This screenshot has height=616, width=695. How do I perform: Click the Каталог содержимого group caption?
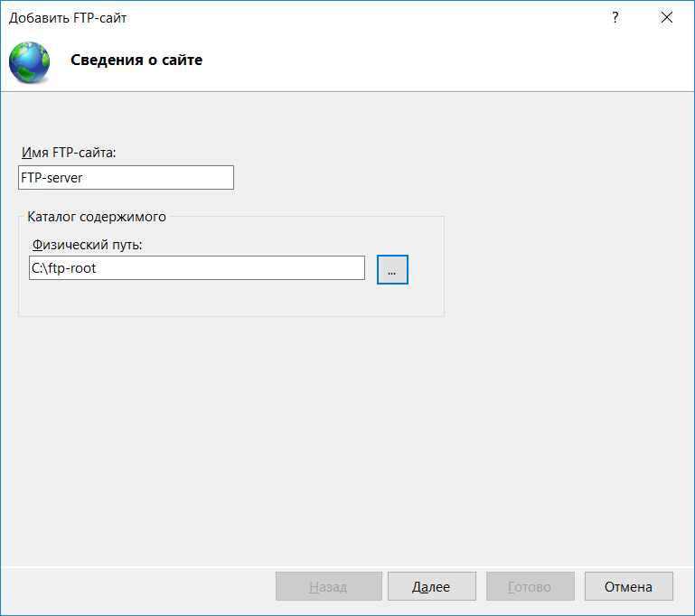coord(97,217)
